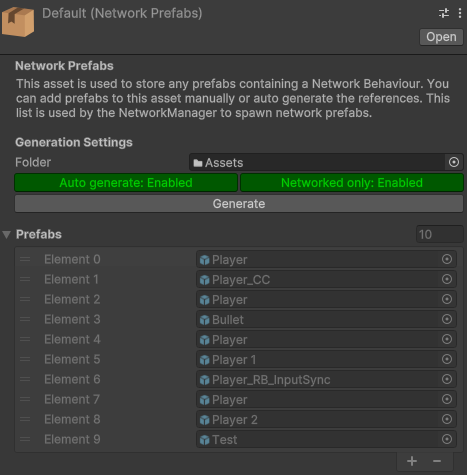Select the Player 2 prefab field
Viewport: 467px width, 475px height.
pyautogui.click(x=326, y=419)
